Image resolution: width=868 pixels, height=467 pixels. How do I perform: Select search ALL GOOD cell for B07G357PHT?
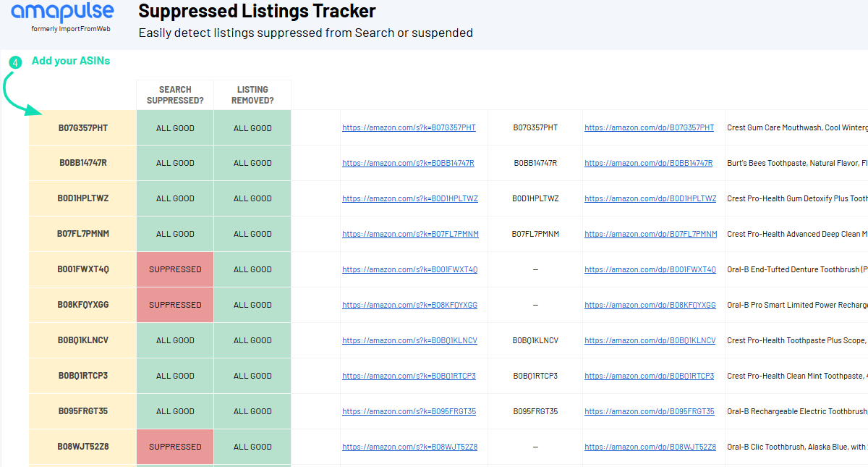click(175, 128)
